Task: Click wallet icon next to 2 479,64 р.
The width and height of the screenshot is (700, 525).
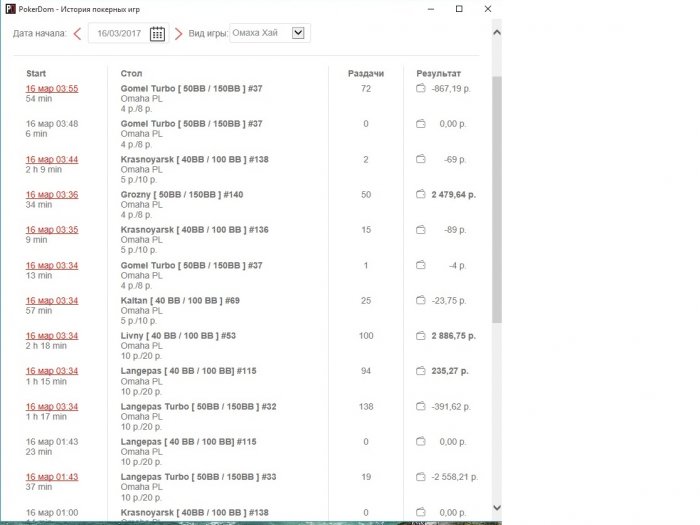Action: (x=421, y=194)
